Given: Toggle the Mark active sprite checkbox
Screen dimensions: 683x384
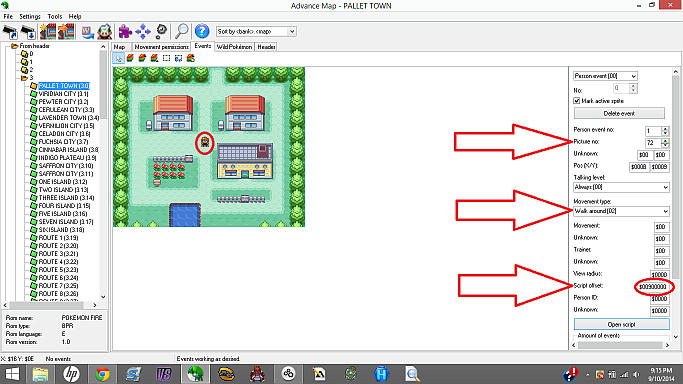Looking at the screenshot, I should [x=577, y=101].
